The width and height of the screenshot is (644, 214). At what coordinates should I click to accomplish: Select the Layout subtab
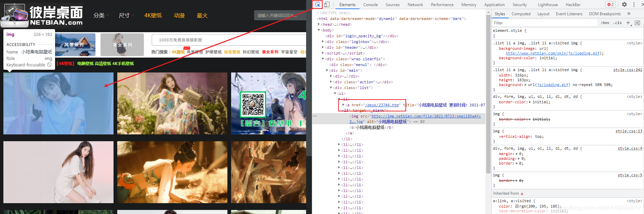543,14
